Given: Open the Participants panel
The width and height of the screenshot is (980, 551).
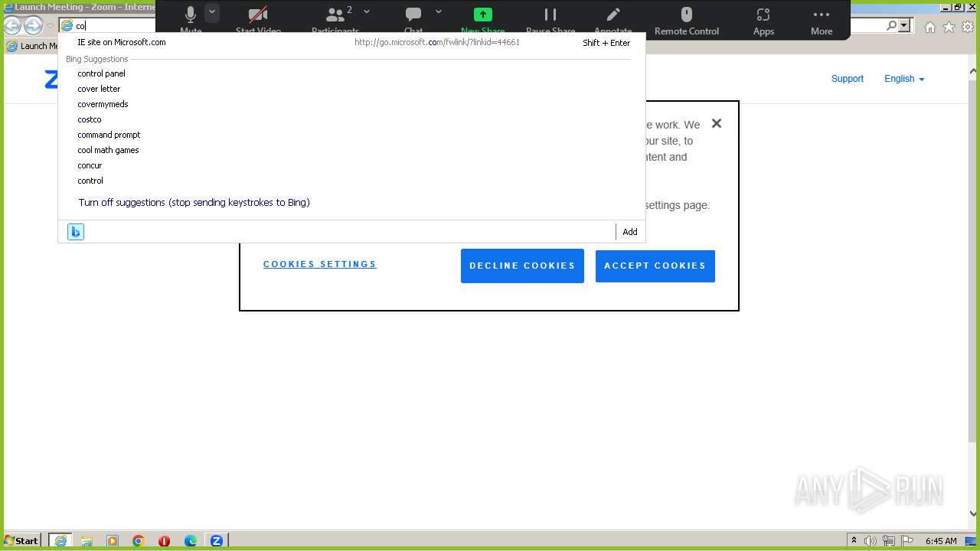Looking at the screenshot, I should (x=335, y=21).
